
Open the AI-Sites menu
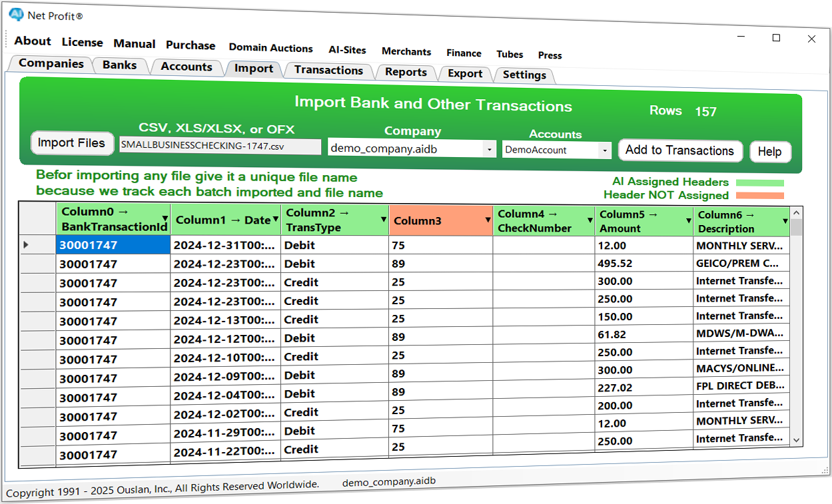348,50
